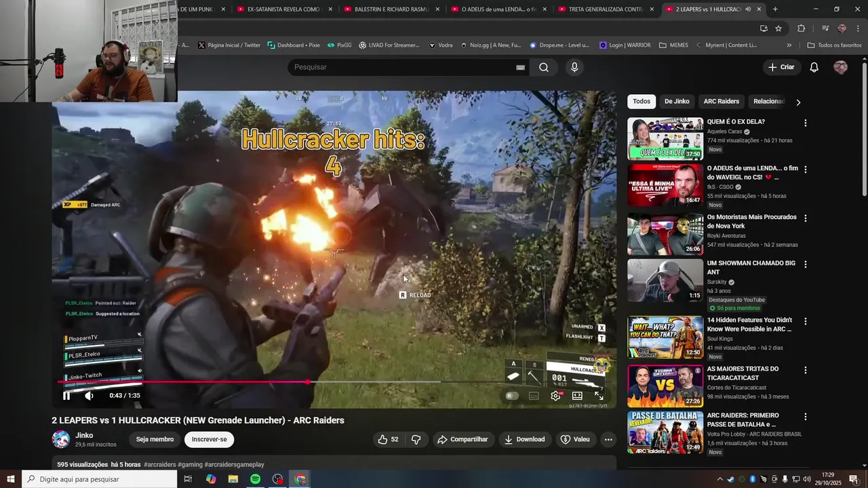Select the 'Relacionados' filter chip
The width and height of the screenshot is (868, 488).
(769, 102)
